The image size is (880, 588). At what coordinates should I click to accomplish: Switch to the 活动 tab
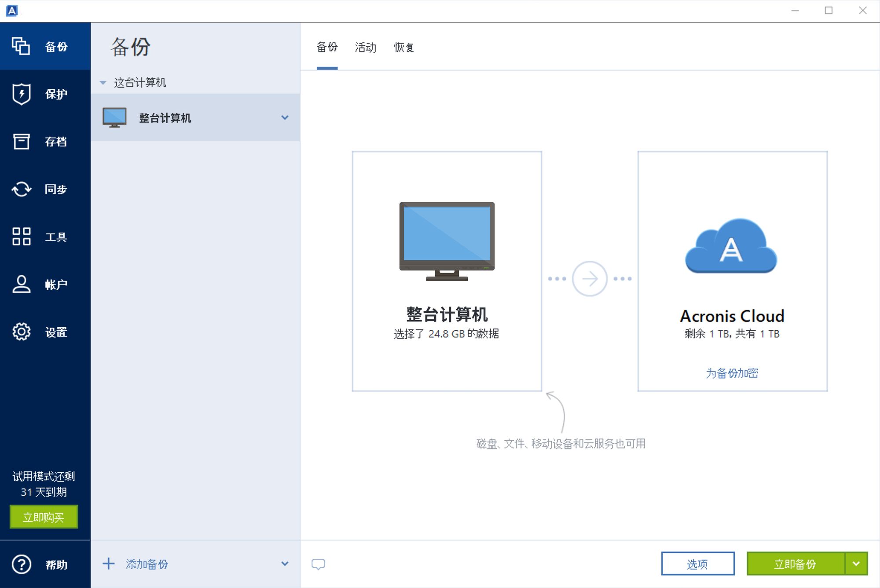366,47
